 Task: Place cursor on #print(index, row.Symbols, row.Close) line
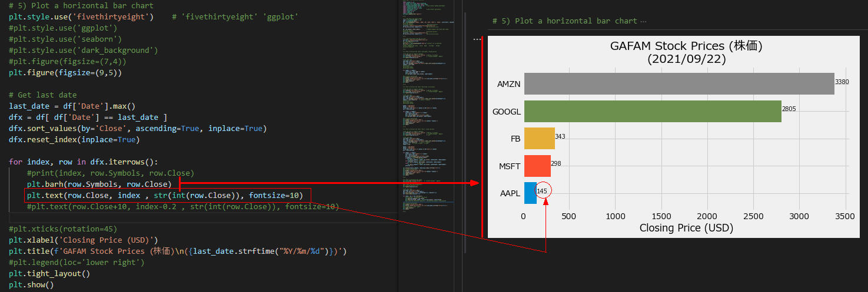pos(111,173)
